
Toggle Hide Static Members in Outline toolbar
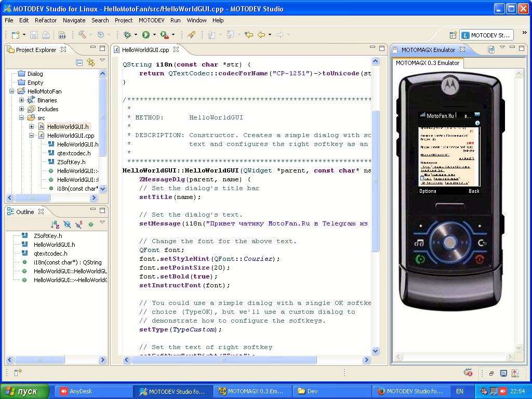point(79,224)
